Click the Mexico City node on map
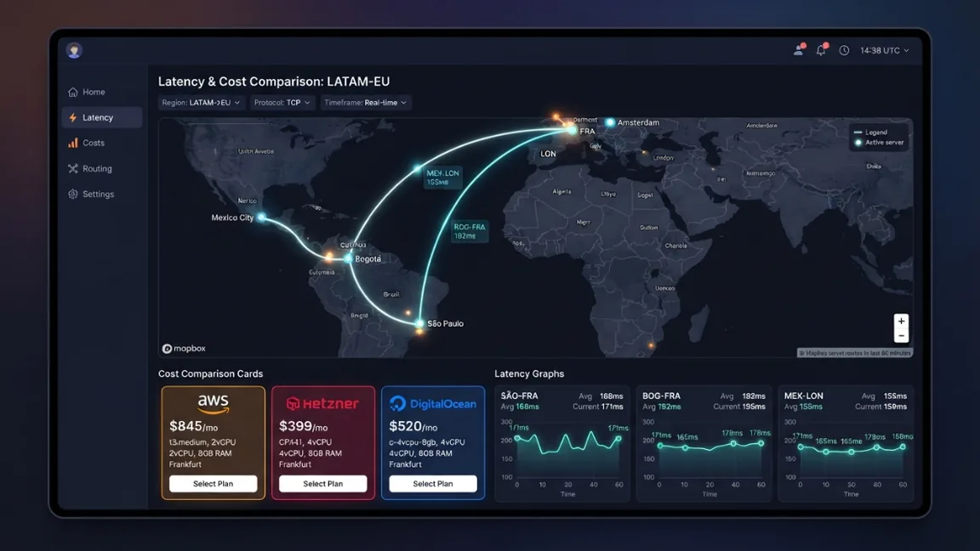 [261, 218]
